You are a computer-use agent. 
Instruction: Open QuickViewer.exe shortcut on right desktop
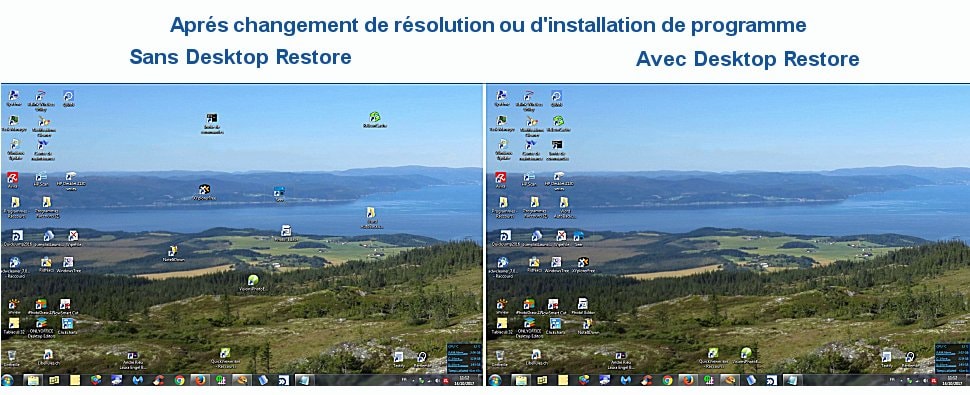713,357
